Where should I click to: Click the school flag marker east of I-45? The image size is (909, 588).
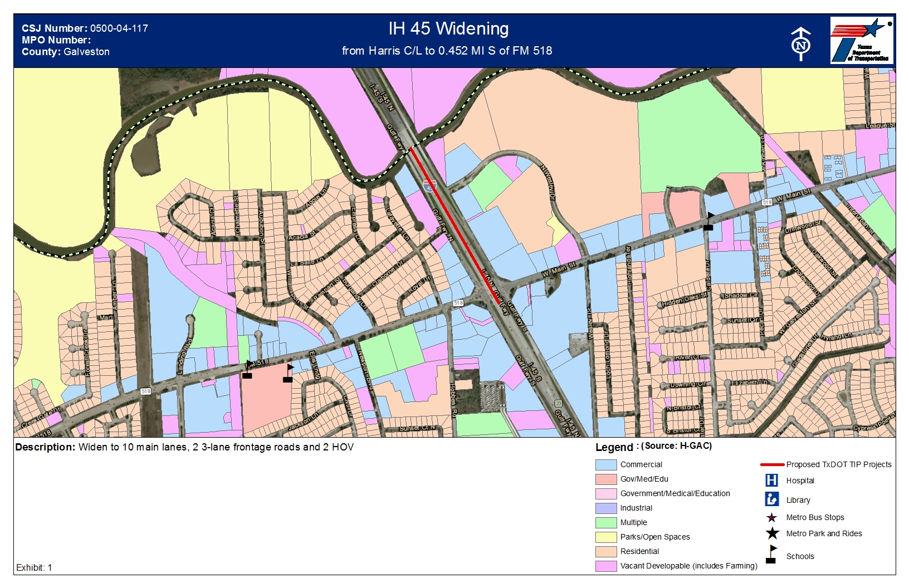pyautogui.click(x=708, y=221)
